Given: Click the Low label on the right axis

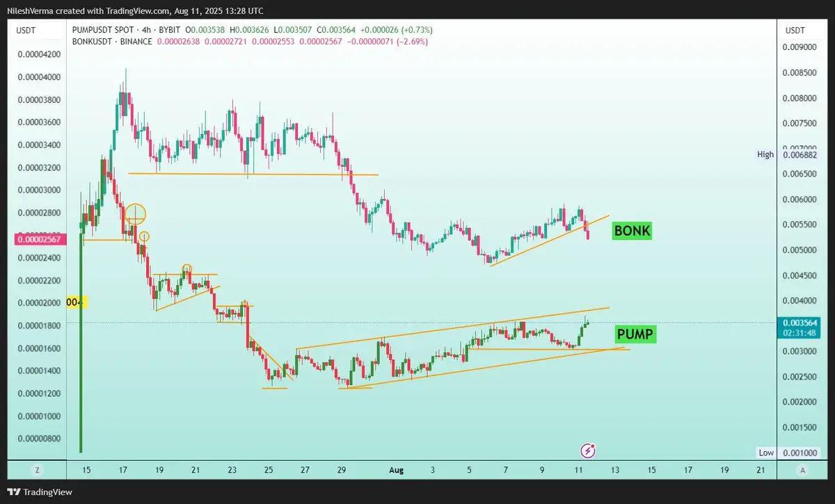Looking at the screenshot, I should (x=766, y=453).
